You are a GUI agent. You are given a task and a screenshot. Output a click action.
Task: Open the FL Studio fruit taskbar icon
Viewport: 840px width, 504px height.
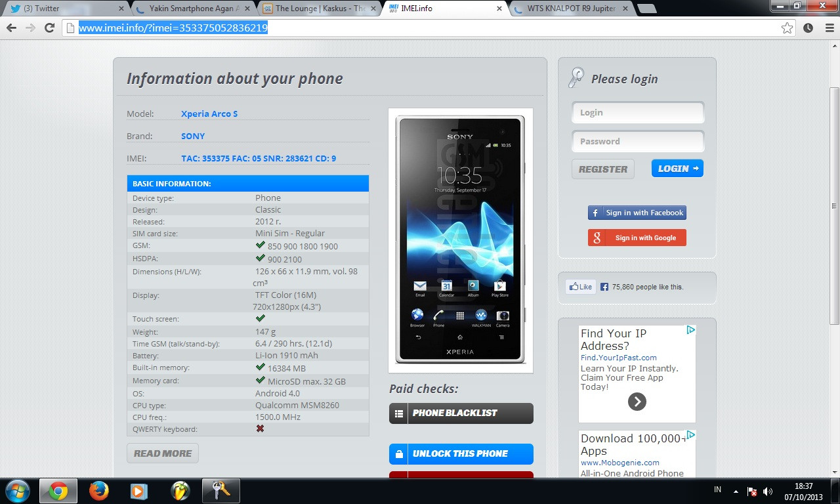point(179,491)
